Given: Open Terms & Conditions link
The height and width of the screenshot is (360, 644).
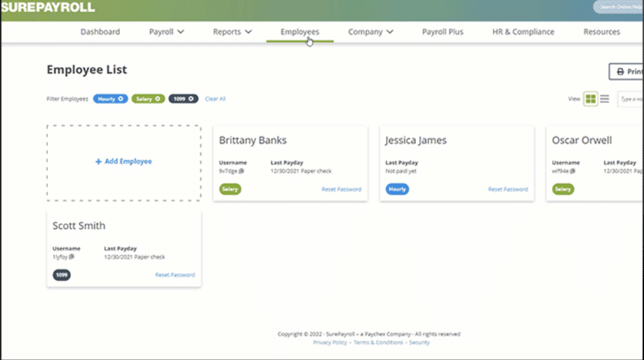Looking at the screenshot, I should pos(378,343).
